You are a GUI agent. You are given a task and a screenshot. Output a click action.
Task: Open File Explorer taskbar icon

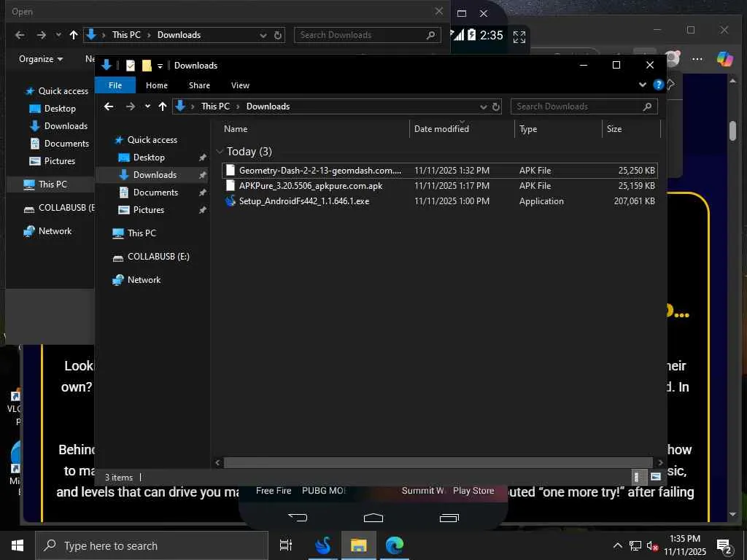click(x=359, y=545)
